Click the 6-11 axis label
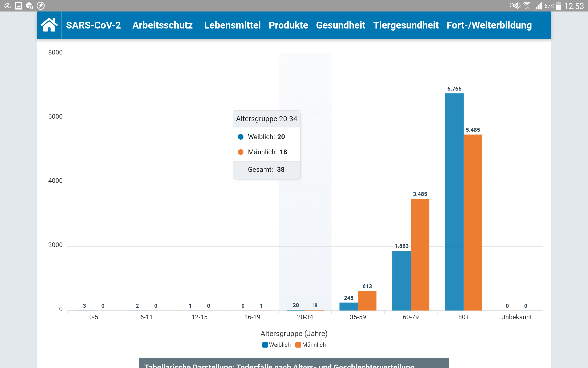 [x=147, y=317]
